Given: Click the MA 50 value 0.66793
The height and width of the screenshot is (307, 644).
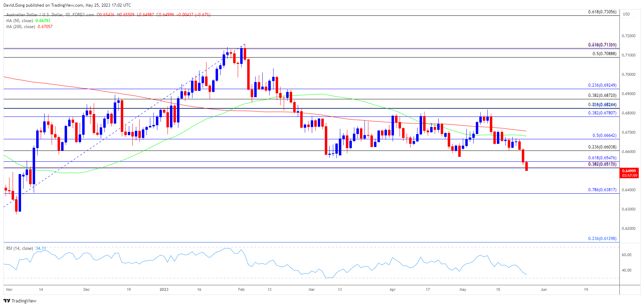Looking at the screenshot, I should (x=43, y=21).
